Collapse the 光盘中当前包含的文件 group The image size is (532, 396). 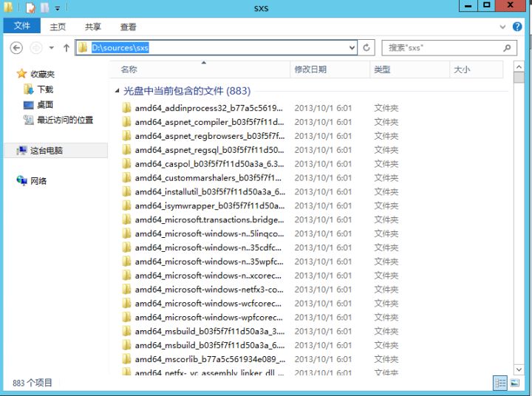pos(117,91)
